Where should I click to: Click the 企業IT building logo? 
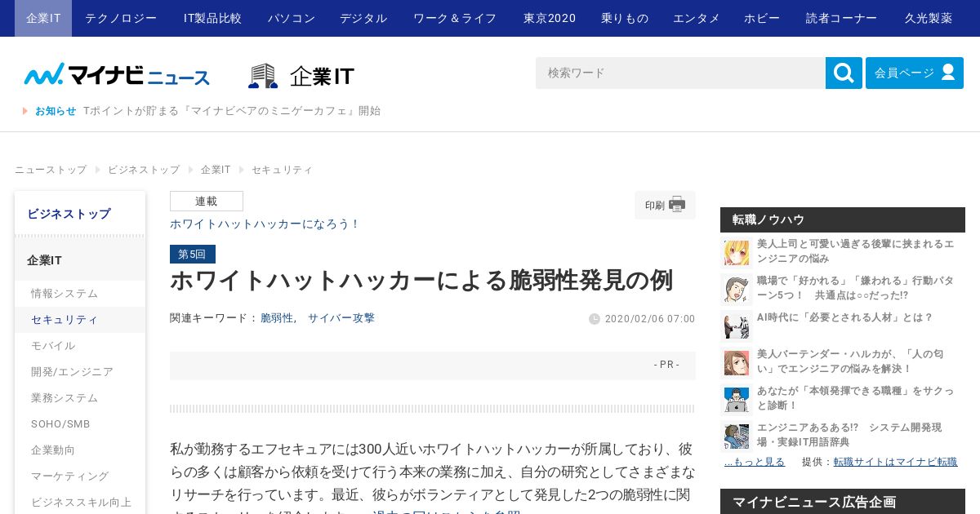click(301, 76)
